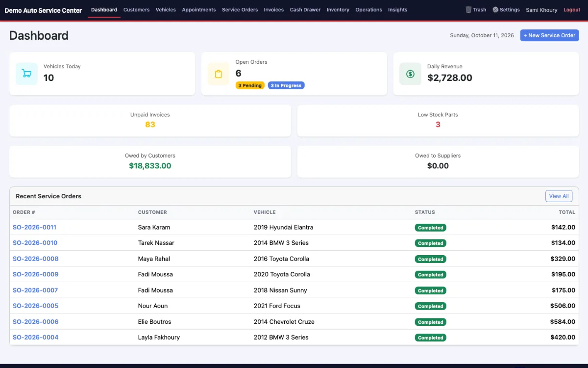This screenshot has width=588, height=368.
Task: Click the Daily Revenue dollar icon
Action: tap(410, 74)
